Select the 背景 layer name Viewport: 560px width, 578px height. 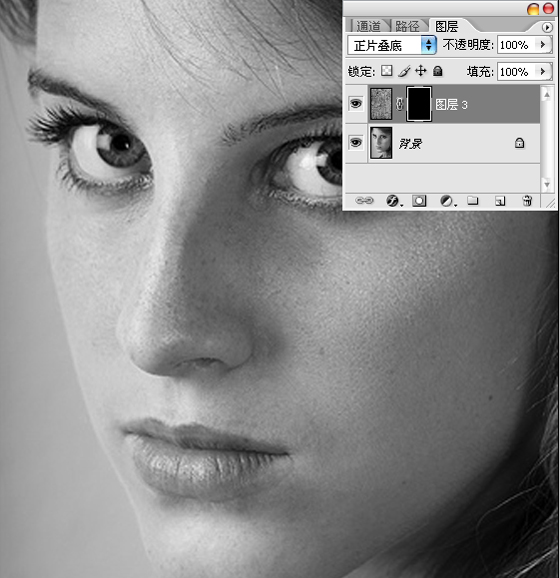410,144
